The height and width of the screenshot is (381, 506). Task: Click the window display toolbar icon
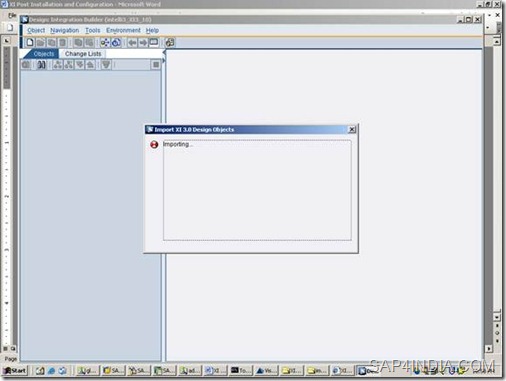point(154,42)
